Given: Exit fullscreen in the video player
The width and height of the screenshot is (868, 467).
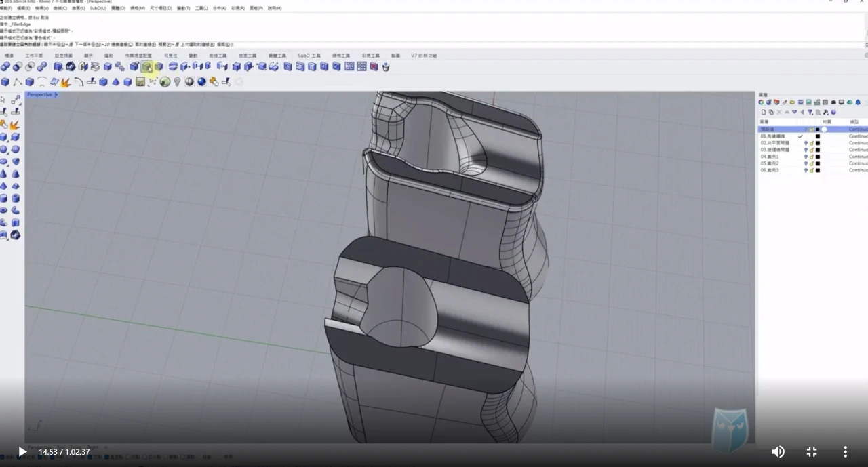Looking at the screenshot, I should (812, 451).
